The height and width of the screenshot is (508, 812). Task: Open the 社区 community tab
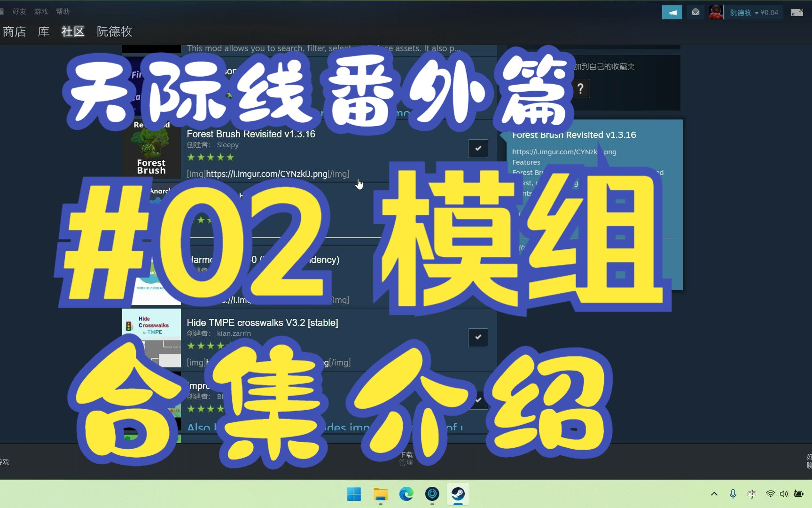(x=73, y=32)
